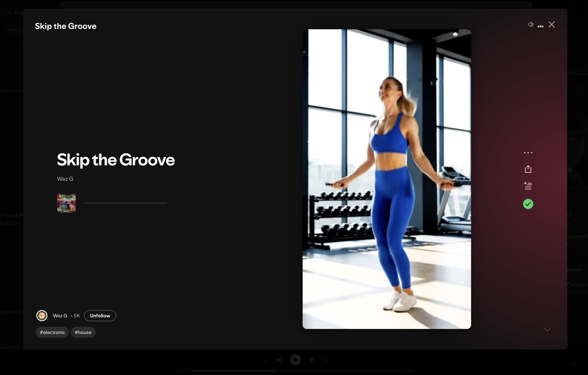Viewport: 588px width, 375px height.
Task: Add the track to the queue
Action: (528, 186)
